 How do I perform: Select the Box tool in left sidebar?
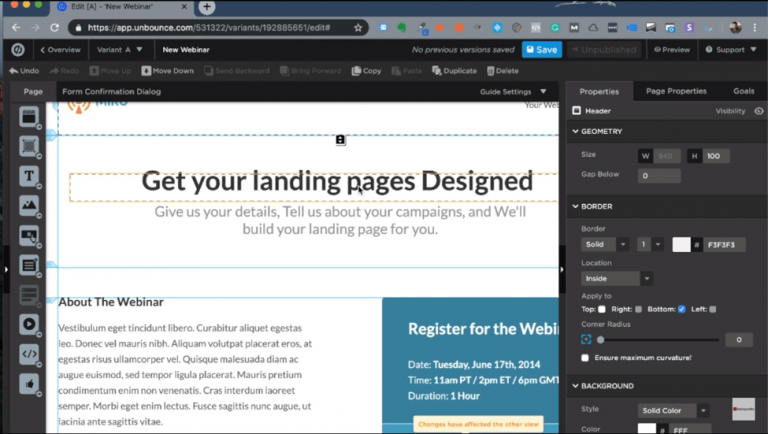(29, 146)
